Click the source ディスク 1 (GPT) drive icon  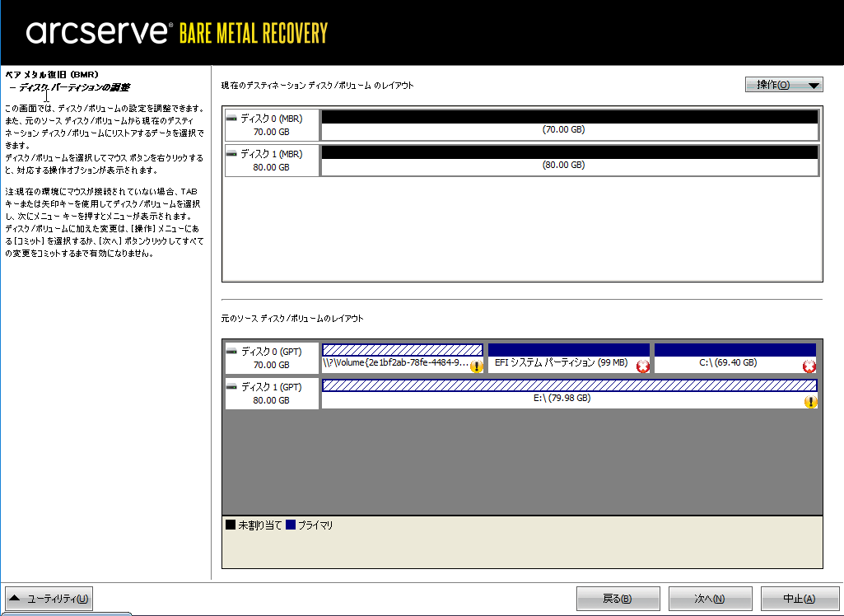pos(231,386)
